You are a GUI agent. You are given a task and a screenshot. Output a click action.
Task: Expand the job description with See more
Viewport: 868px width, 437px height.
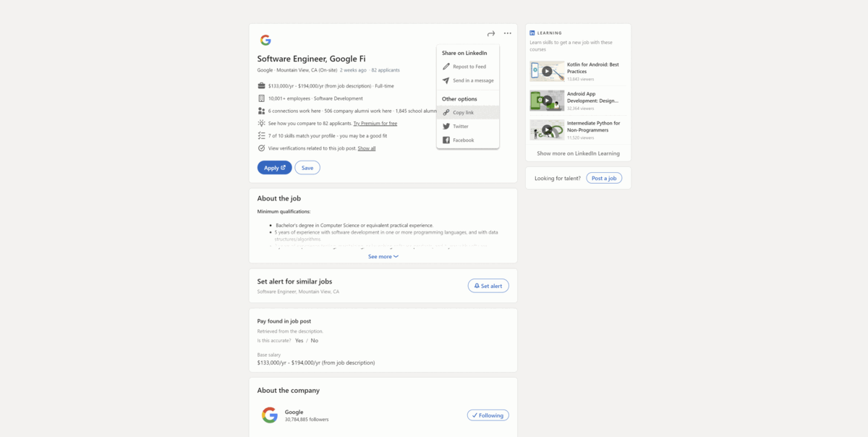click(x=383, y=256)
